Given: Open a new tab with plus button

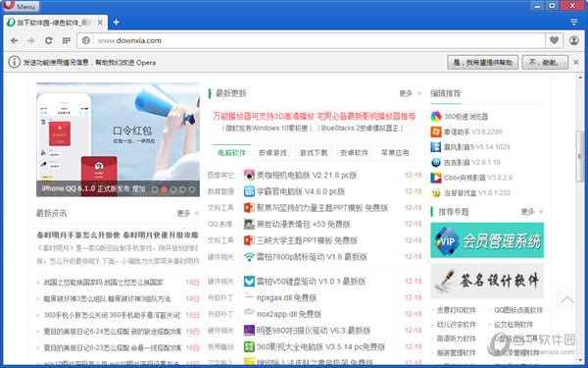Looking at the screenshot, I should [117, 23].
